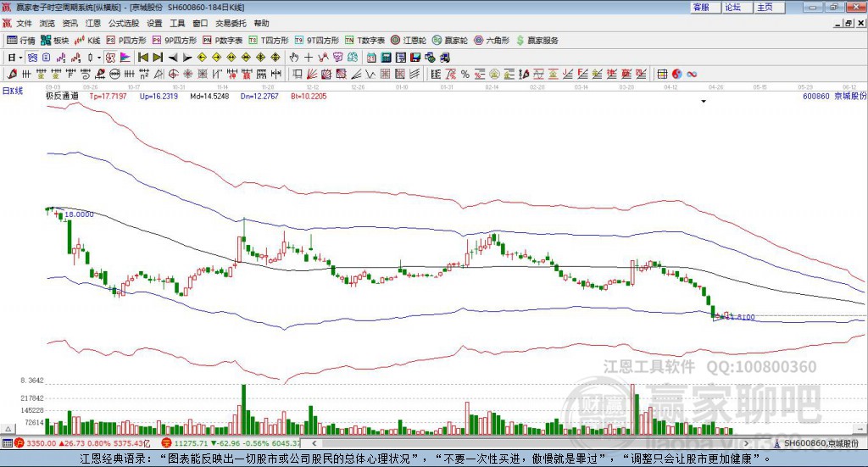Open the 公式选股 menu
Image resolution: width=868 pixels, height=467 pixels.
tap(124, 23)
